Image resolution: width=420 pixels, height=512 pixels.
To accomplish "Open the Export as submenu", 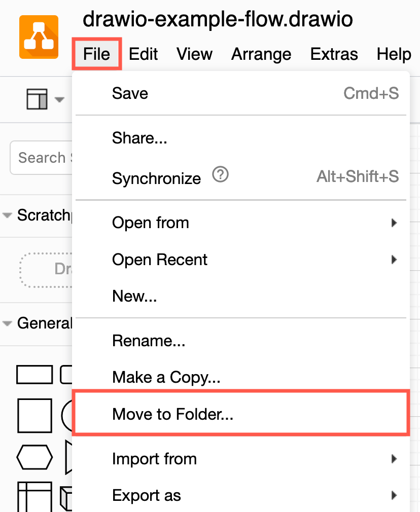I will [x=147, y=495].
